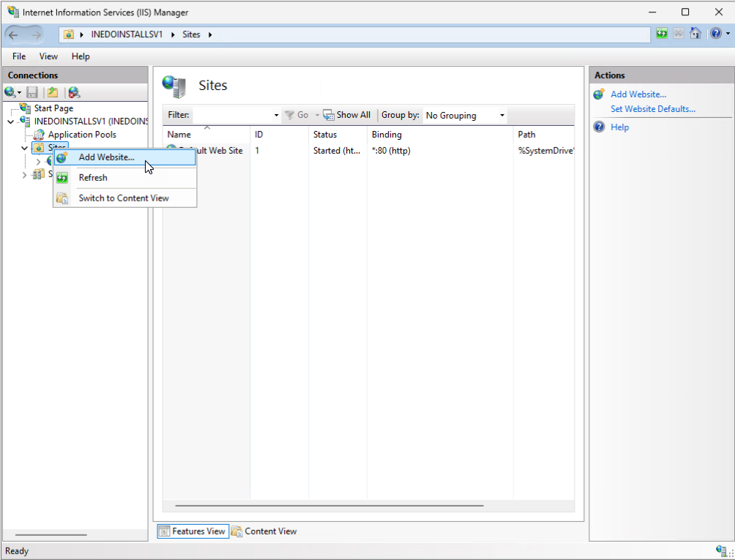Click the '*:80 (http)' binding cell
Screen dimensions: 735x560
click(391, 150)
